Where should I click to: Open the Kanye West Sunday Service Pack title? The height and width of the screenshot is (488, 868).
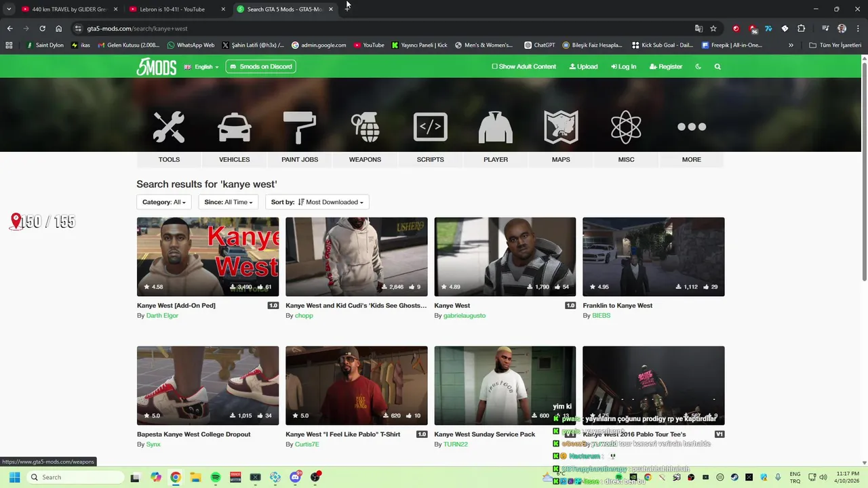(x=485, y=434)
